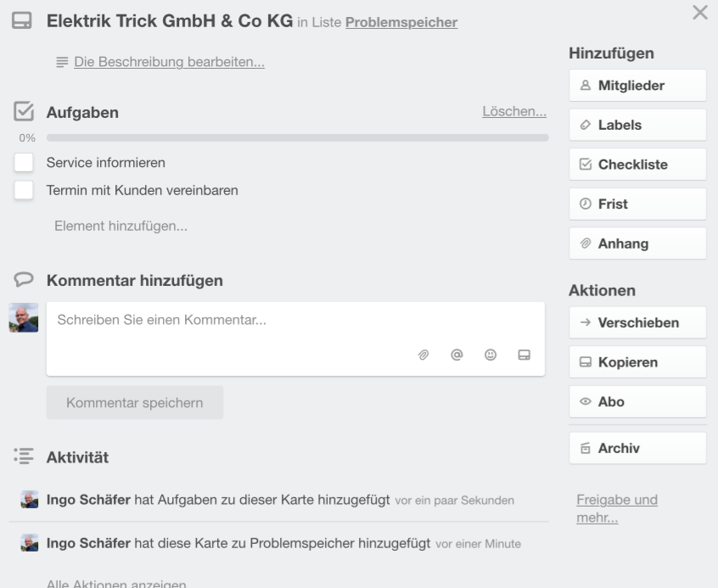Image resolution: width=718 pixels, height=588 pixels.
Task: Click Ingo Schäfer name in second activity entry
Action: click(88, 543)
